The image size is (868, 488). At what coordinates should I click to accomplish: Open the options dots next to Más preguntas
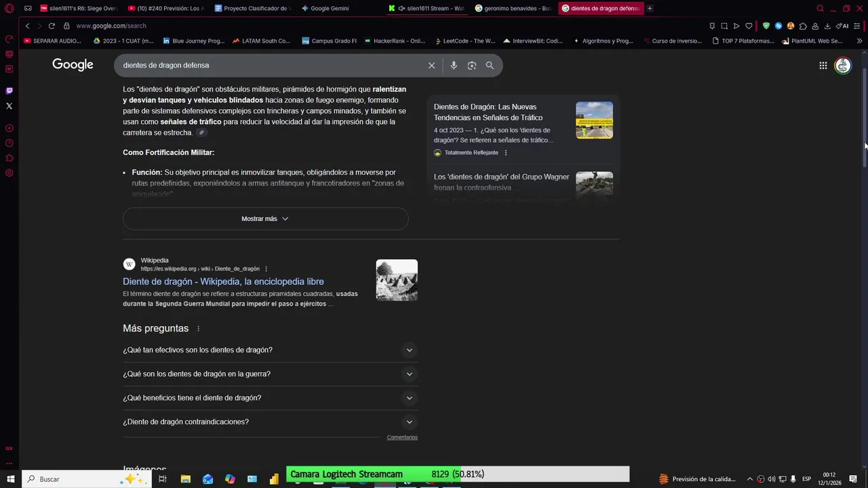(x=198, y=329)
